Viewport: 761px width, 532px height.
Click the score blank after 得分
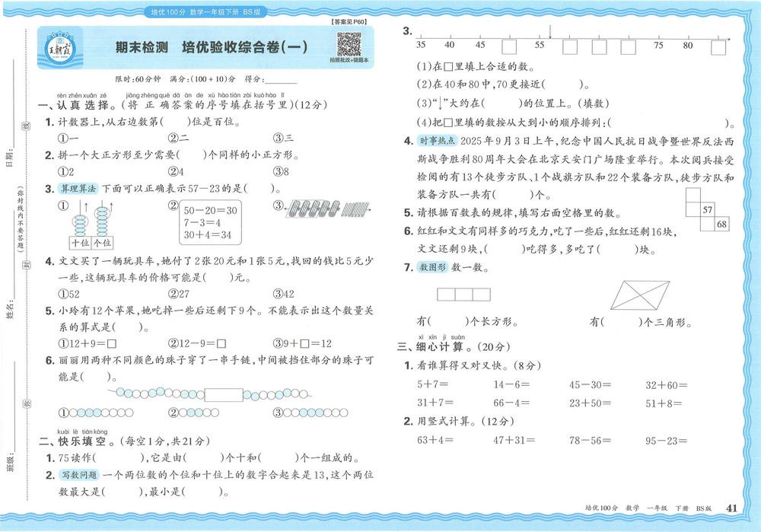point(281,80)
